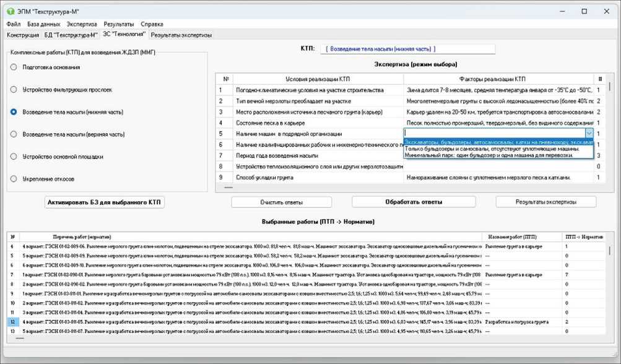Select works row 4 "ГЭСН 01-02-089-06"
Viewport: 621px width, 364px height.
(x=251, y=246)
